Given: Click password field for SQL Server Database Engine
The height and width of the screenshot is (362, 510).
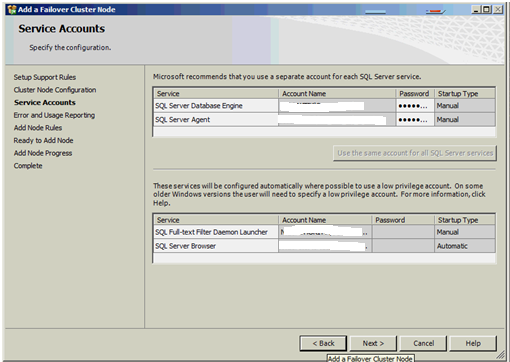Looking at the screenshot, I should point(415,106).
